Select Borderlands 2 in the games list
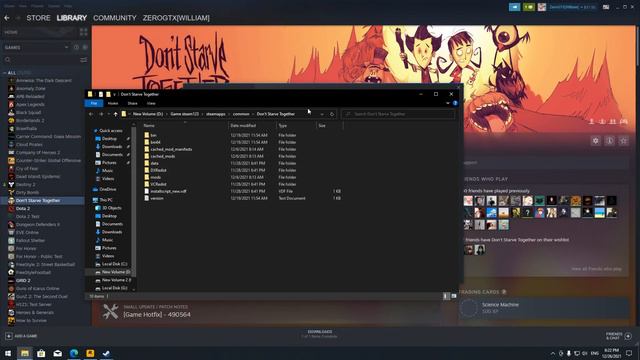 (x=30, y=120)
